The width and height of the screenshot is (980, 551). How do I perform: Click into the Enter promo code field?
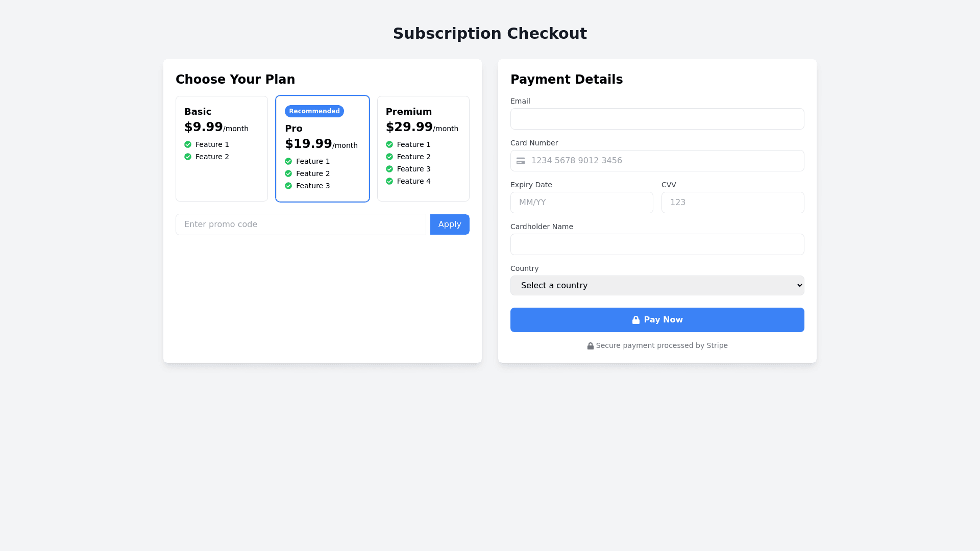pos(301,224)
